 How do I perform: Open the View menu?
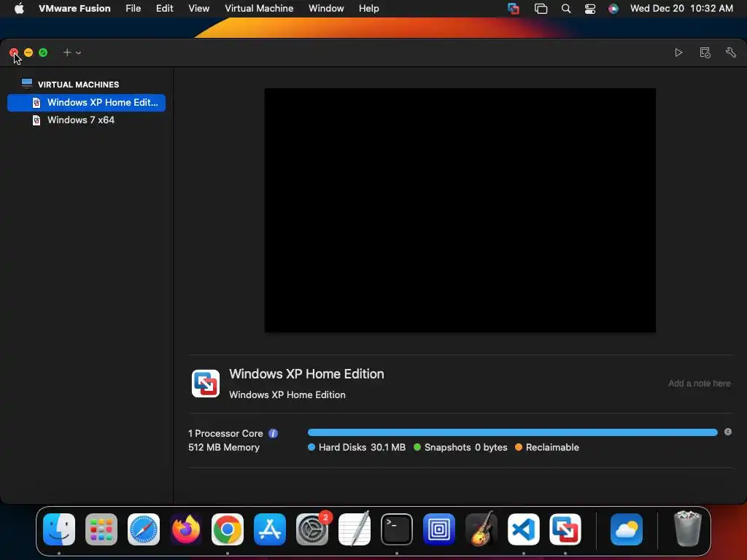[x=198, y=9]
